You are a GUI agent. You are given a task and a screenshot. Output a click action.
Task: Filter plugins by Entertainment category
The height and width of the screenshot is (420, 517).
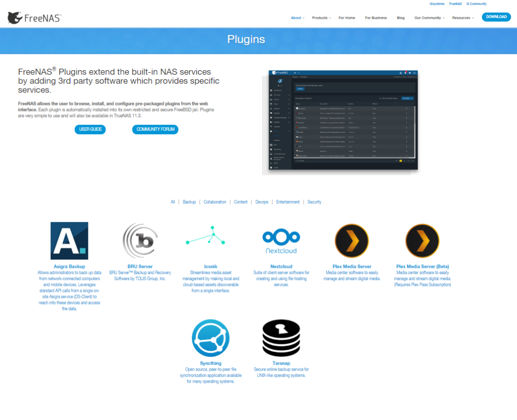(x=288, y=202)
